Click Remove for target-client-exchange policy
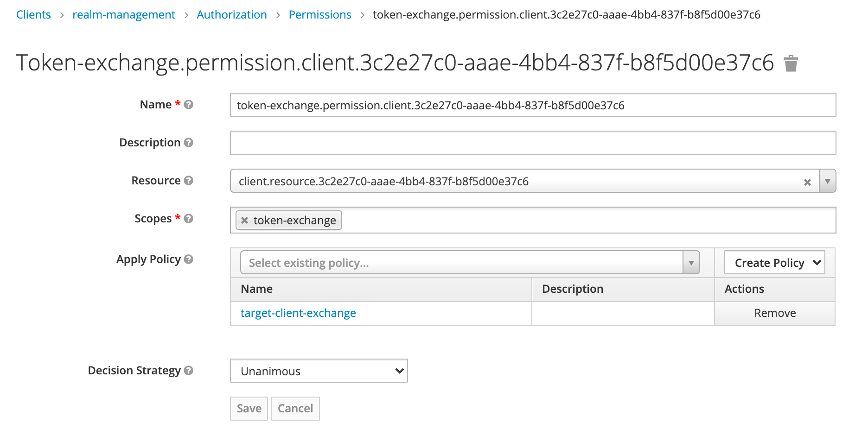868x442 pixels. click(774, 313)
